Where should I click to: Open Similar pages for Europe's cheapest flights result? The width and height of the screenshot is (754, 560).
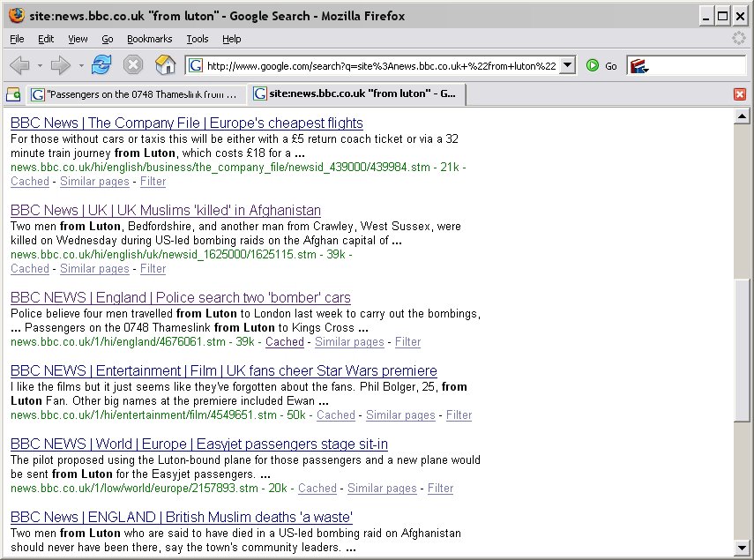coord(94,182)
